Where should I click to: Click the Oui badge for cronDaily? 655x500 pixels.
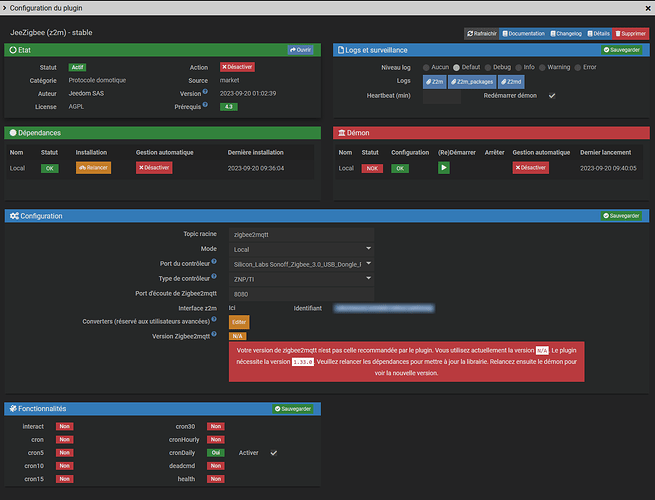click(216, 453)
